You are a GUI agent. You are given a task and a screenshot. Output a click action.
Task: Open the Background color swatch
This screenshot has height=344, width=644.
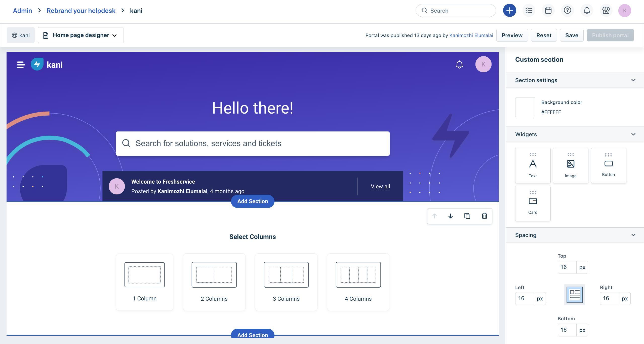point(525,107)
